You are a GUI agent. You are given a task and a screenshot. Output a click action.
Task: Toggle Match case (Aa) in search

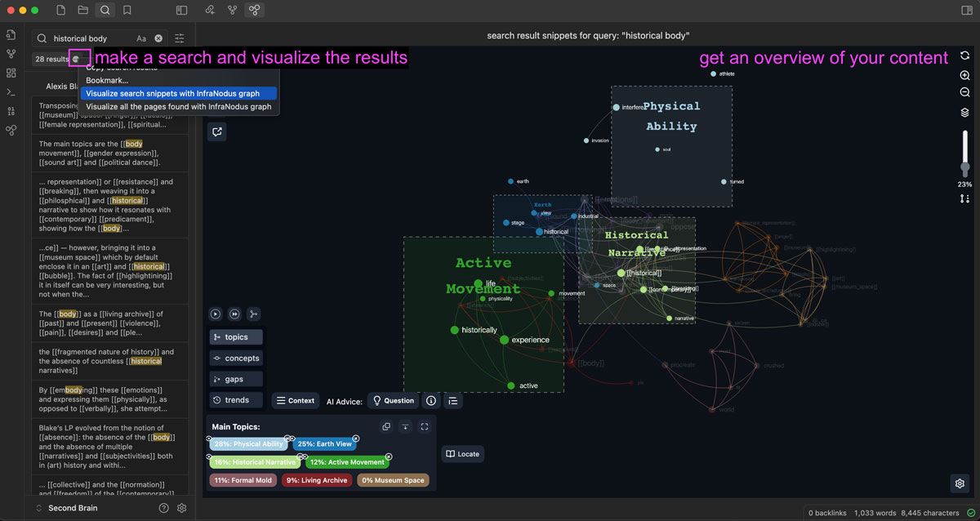pos(141,38)
